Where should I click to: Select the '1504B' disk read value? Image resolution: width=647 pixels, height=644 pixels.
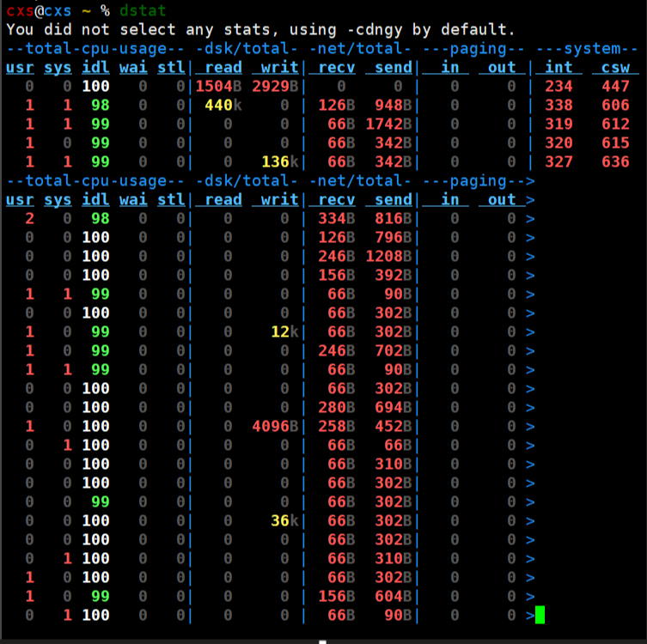point(218,86)
